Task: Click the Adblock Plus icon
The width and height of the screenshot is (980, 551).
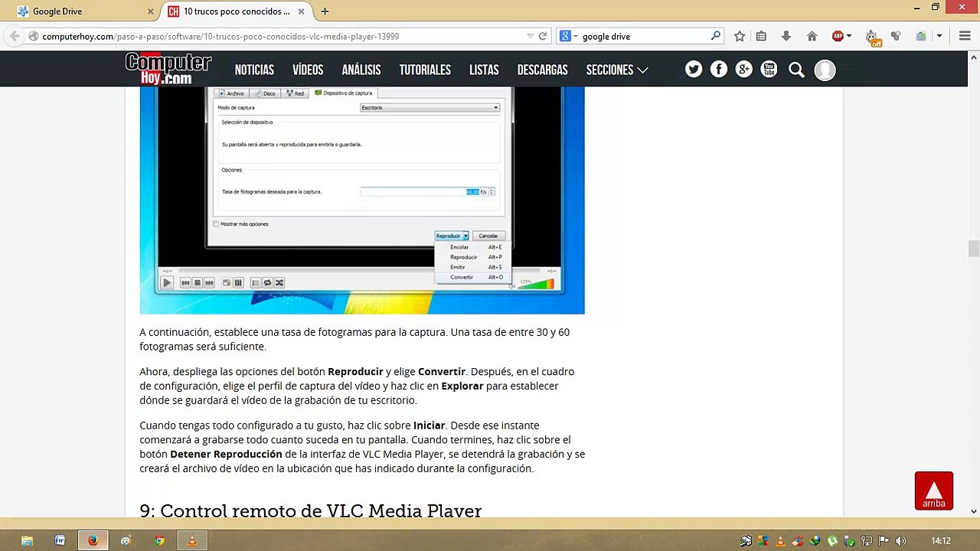Action: (x=838, y=36)
